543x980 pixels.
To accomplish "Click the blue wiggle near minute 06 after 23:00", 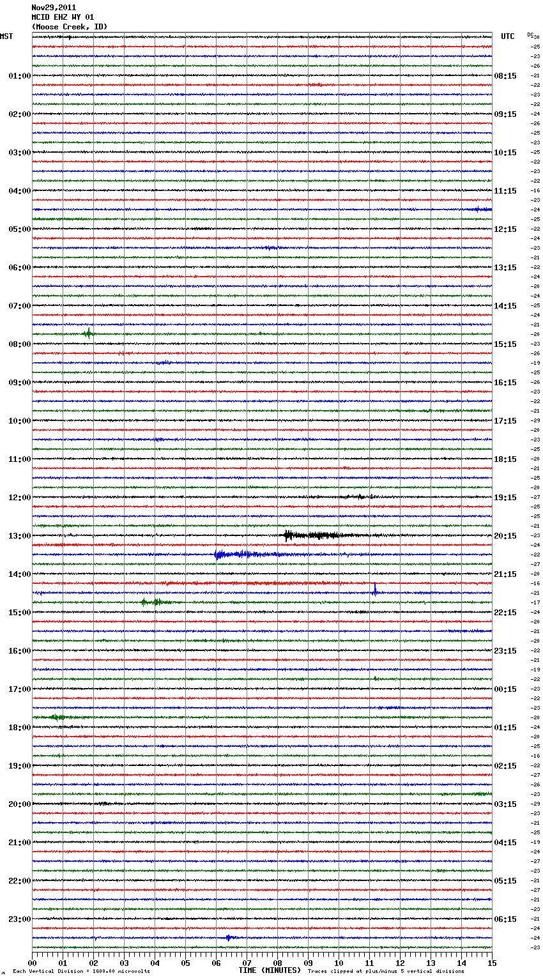I will click(x=229, y=938).
